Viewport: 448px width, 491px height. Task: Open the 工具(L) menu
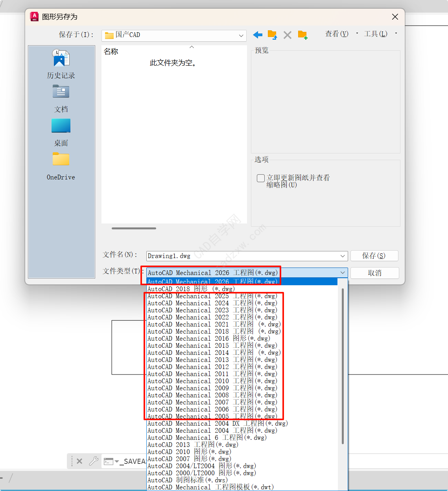[376, 34]
